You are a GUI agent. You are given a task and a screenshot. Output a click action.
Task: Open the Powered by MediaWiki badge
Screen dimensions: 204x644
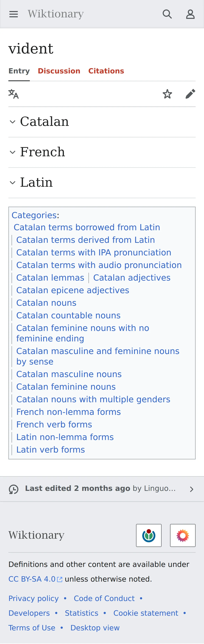point(183,535)
